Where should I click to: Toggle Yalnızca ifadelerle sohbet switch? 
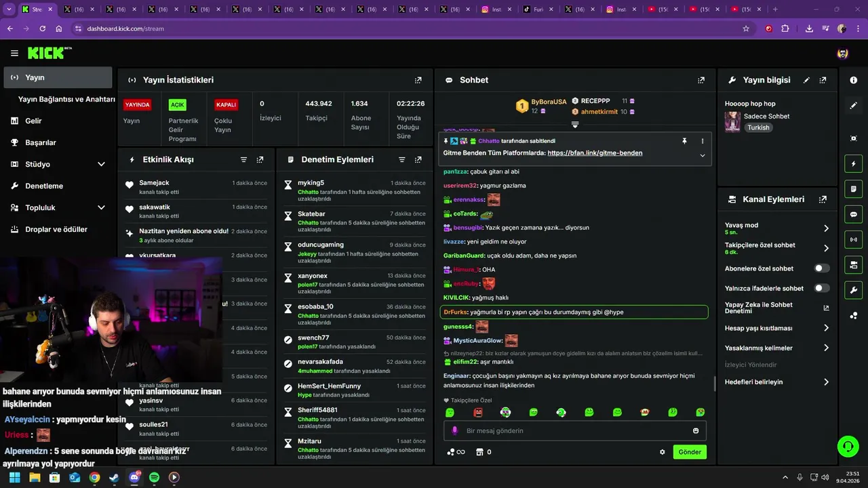tap(821, 288)
